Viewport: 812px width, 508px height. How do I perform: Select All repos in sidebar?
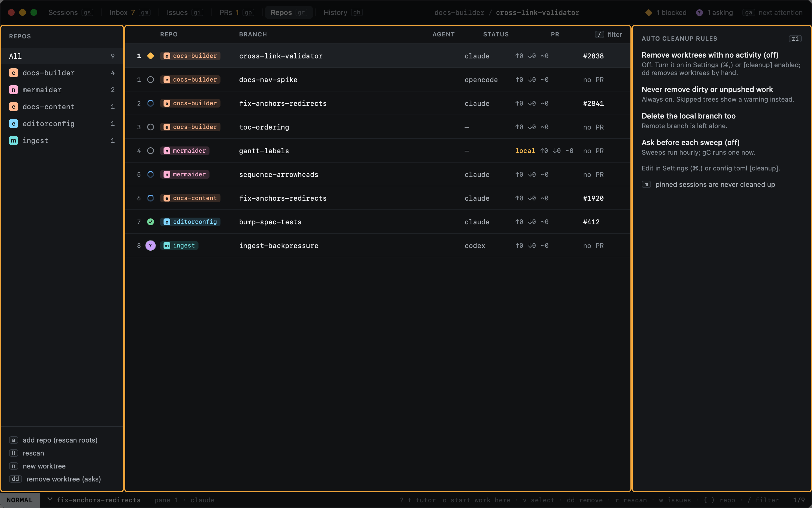click(x=62, y=56)
